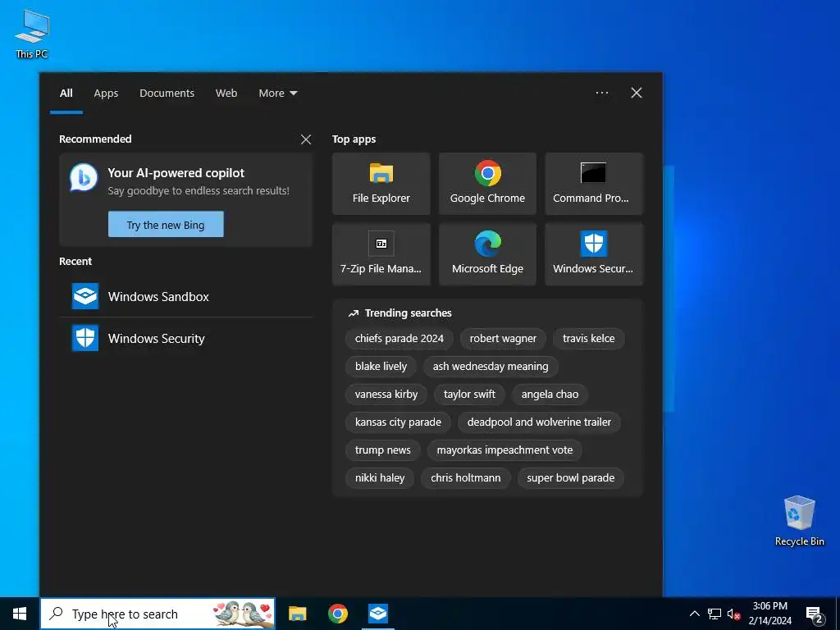Viewport: 840px width, 630px height.
Task: Search trending 'trump news'
Action: point(382,450)
